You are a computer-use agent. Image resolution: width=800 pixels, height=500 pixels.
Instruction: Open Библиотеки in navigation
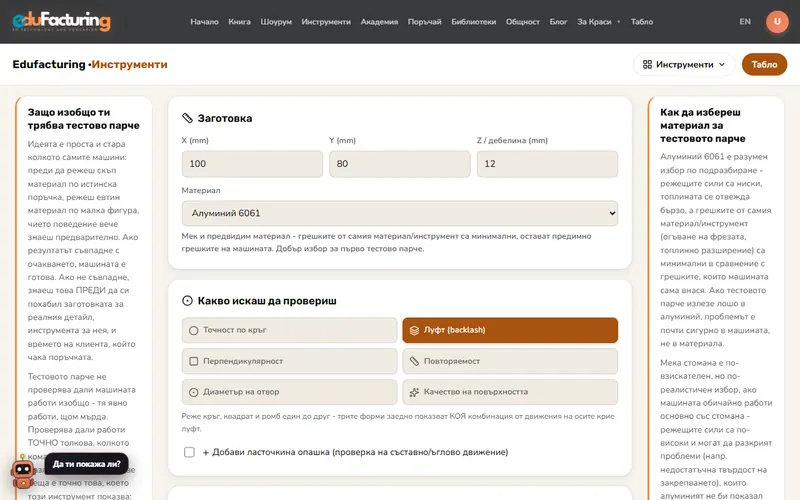[x=473, y=21]
